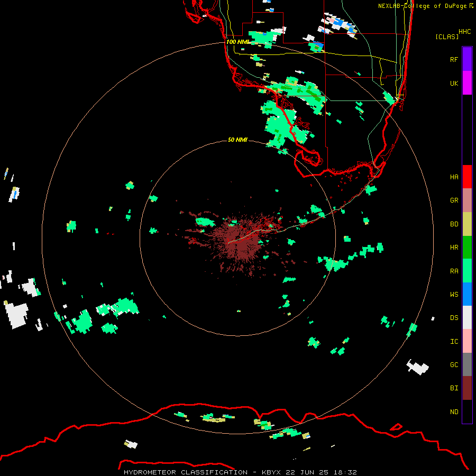Screen dimensions: 476x476
Task: Click the 100 NMI range ring label
Action: (x=238, y=42)
